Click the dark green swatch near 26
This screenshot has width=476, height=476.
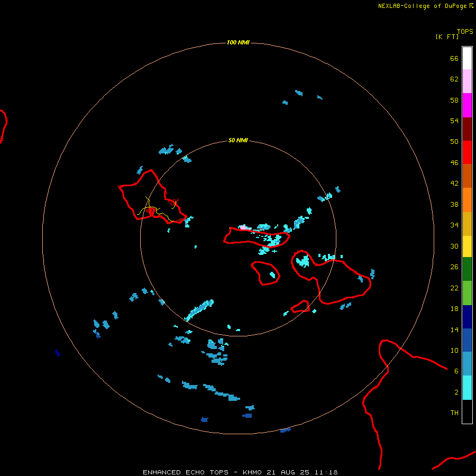click(467, 269)
